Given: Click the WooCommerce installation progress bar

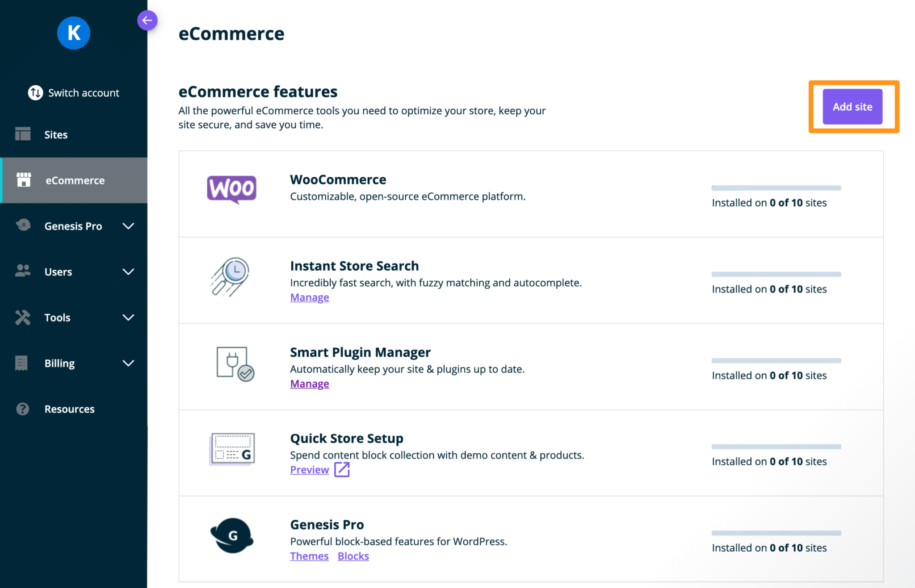Looking at the screenshot, I should coord(776,188).
